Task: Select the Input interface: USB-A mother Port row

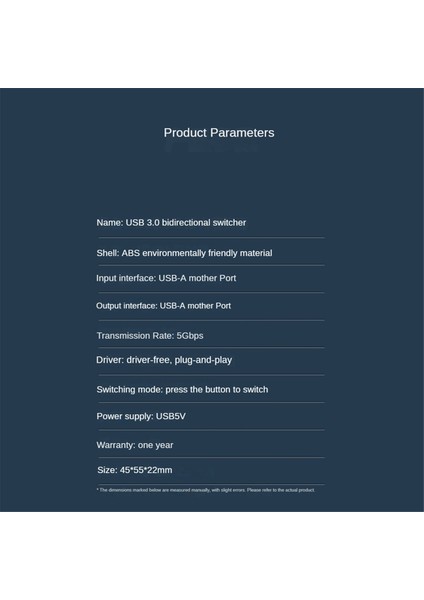Action: point(166,278)
